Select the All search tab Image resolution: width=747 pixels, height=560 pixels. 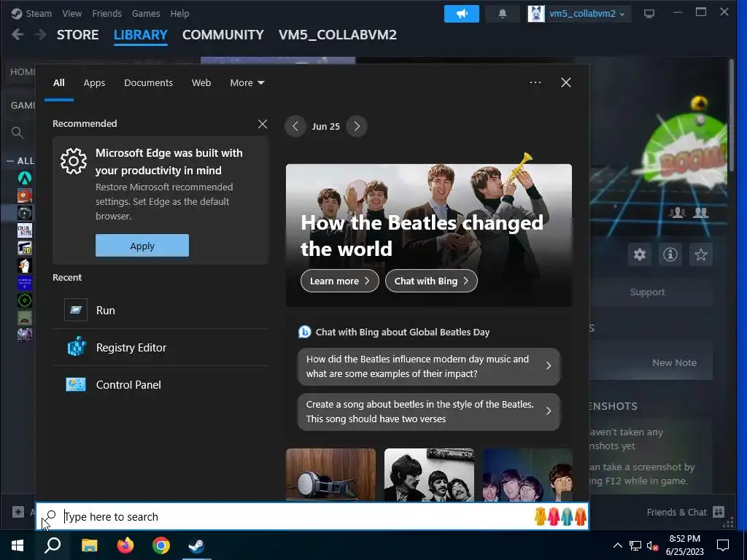click(x=58, y=83)
